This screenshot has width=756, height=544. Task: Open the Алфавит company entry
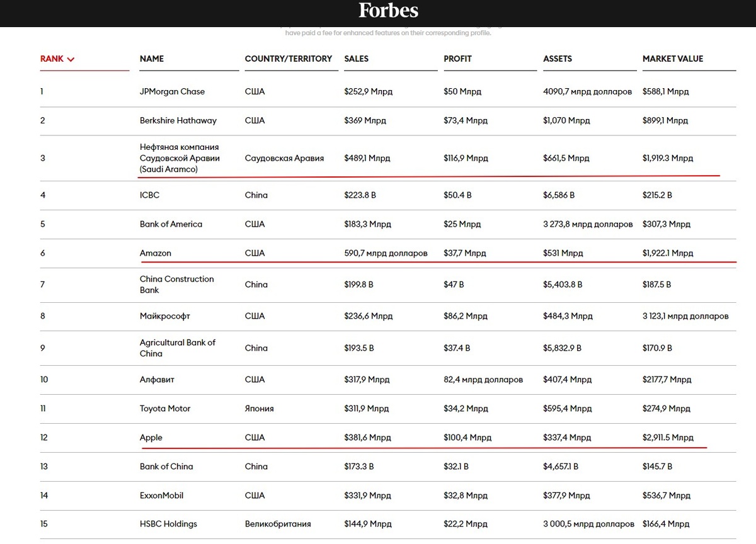click(157, 380)
